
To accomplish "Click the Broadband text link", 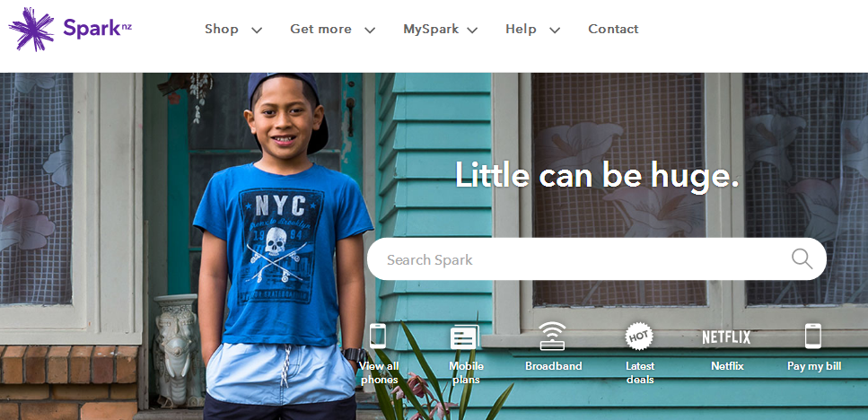I will click(x=554, y=366).
